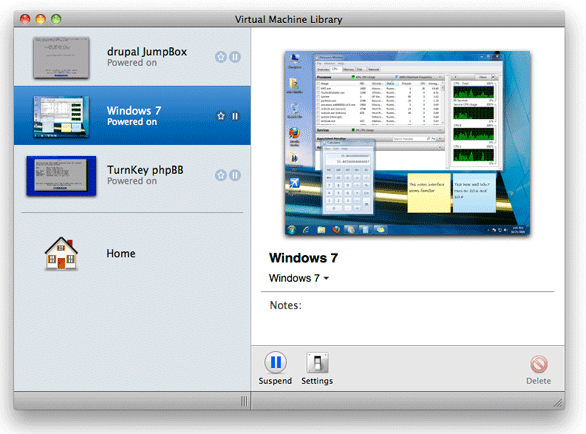Click the bold Windows 7 name heading
586x434 pixels.
[303, 258]
